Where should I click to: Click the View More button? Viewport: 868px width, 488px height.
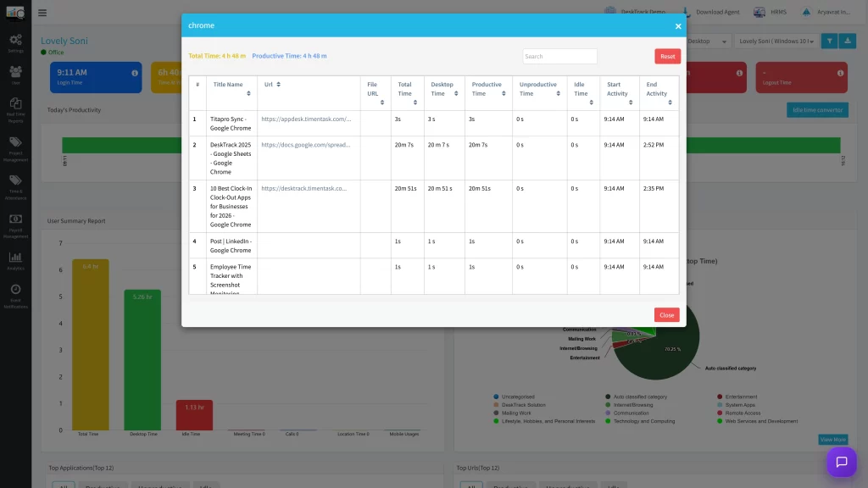click(x=833, y=440)
